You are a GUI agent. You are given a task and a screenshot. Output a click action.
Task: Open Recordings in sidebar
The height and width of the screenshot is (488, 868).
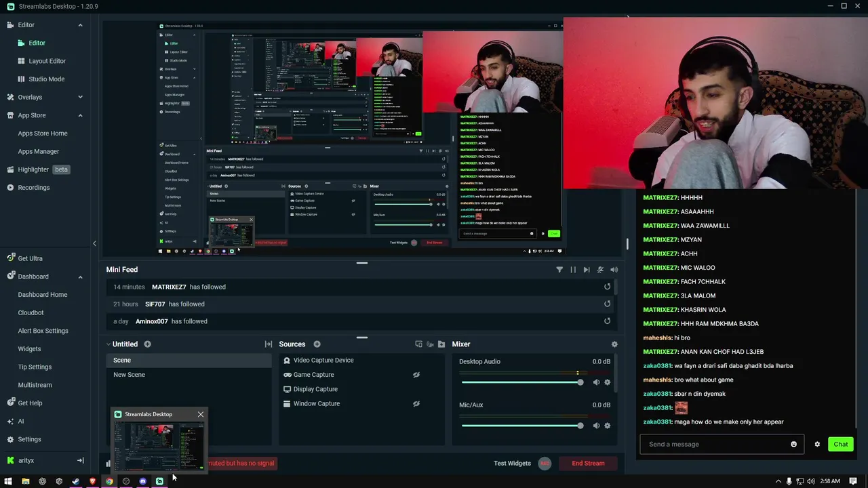(34, 187)
